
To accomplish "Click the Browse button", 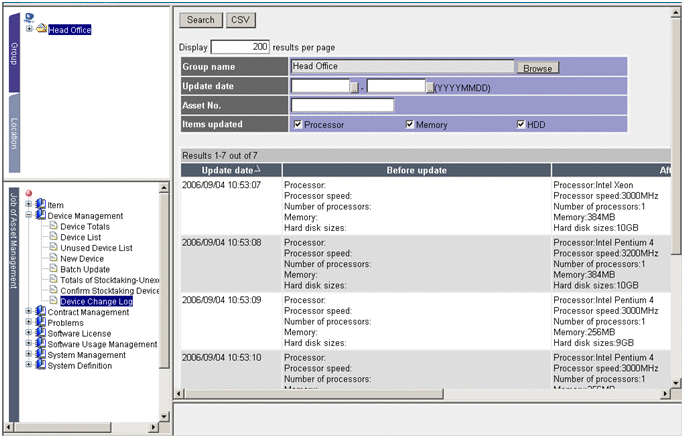I will coord(537,68).
